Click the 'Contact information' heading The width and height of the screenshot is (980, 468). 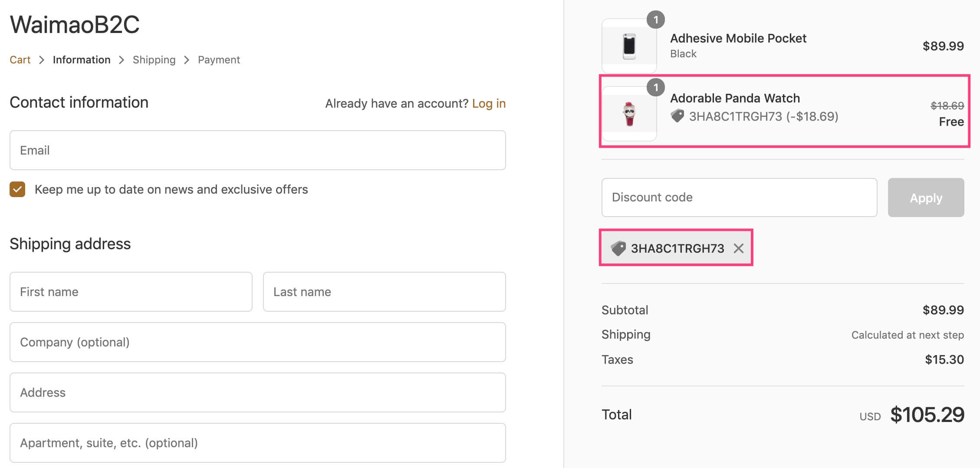click(79, 102)
